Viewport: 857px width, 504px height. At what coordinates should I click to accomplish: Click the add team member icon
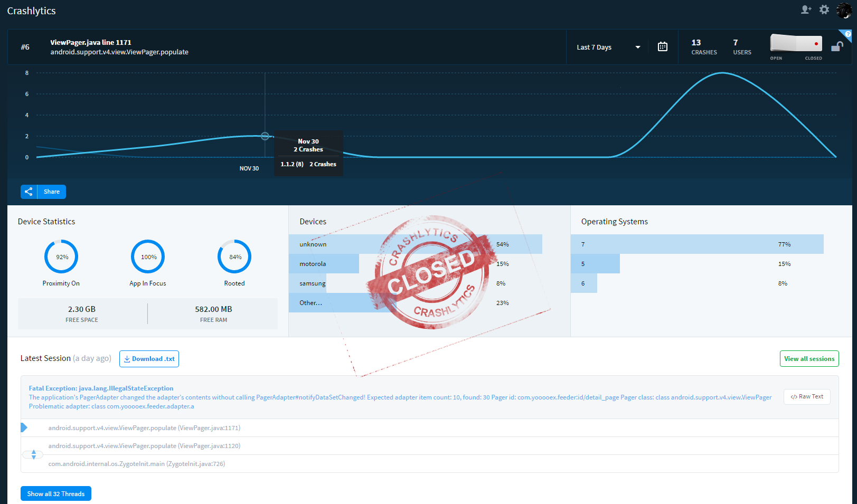pos(806,9)
